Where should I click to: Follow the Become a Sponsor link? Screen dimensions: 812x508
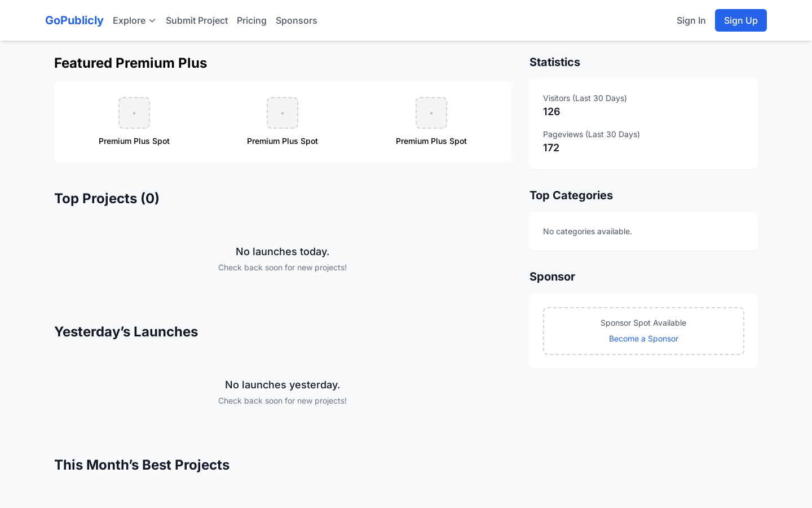pyautogui.click(x=643, y=339)
